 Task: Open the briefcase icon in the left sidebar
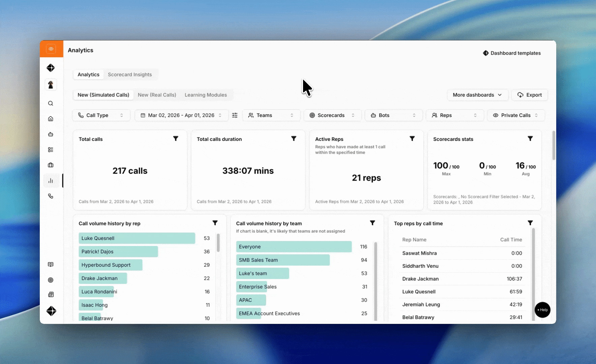pyautogui.click(x=51, y=165)
